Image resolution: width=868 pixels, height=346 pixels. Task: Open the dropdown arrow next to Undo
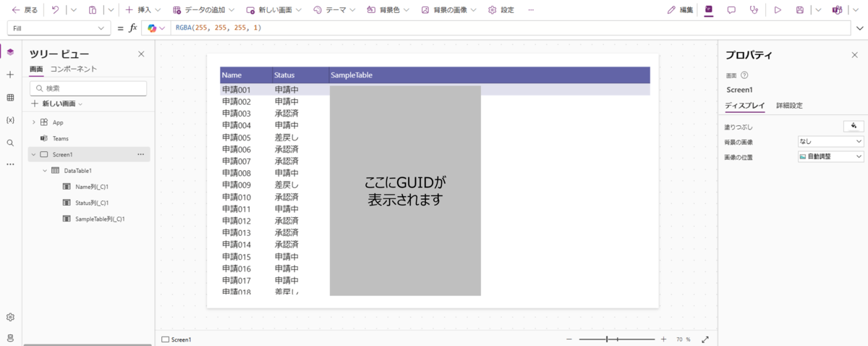point(74,10)
